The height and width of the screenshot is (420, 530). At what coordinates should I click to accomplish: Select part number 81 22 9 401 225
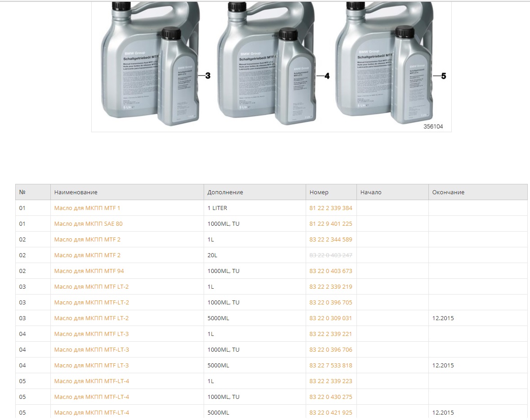pyautogui.click(x=330, y=224)
